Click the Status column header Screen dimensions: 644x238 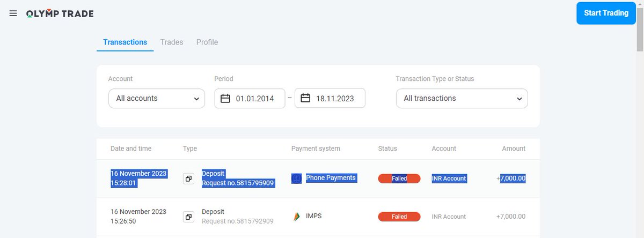[x=387, y=148]
